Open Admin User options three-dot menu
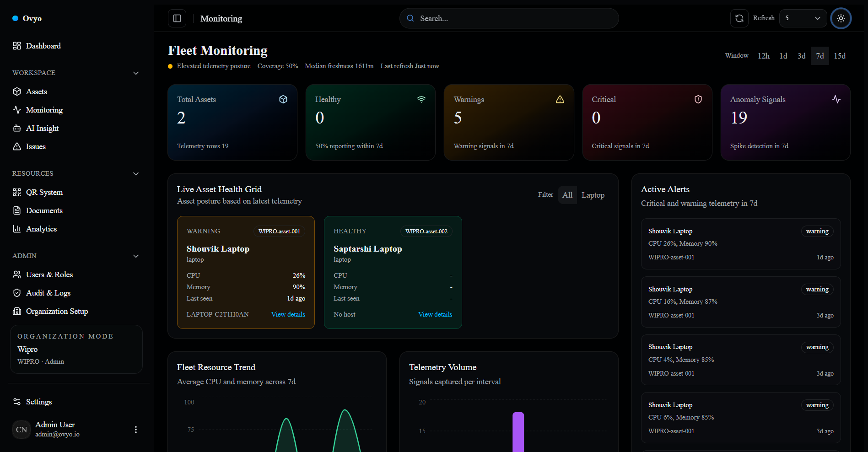 point(136,430)
